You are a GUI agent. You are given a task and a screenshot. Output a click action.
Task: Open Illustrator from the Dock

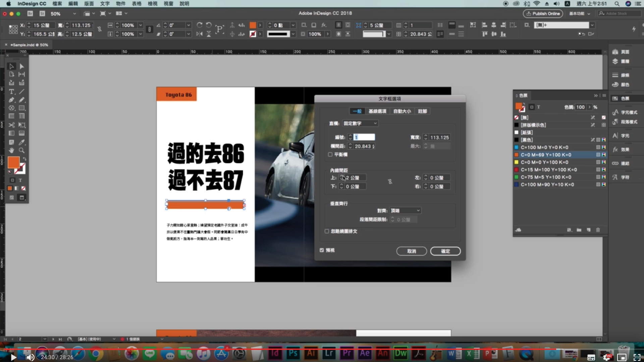coord(311,353)
